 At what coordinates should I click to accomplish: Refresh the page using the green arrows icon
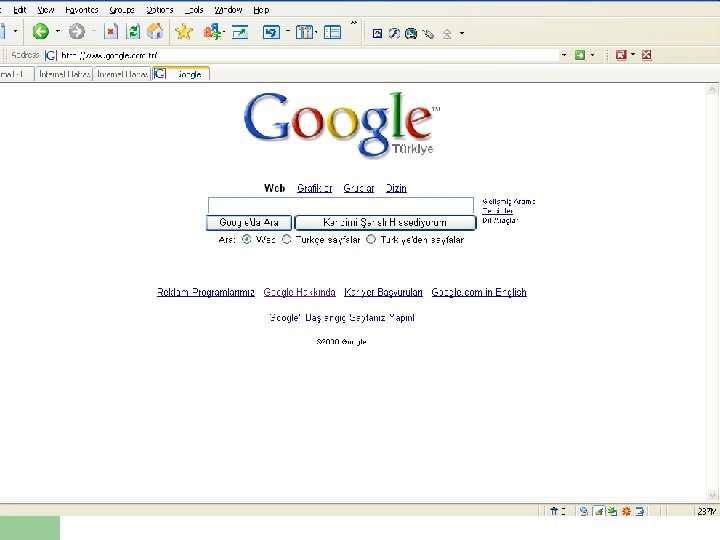point(133,32)
